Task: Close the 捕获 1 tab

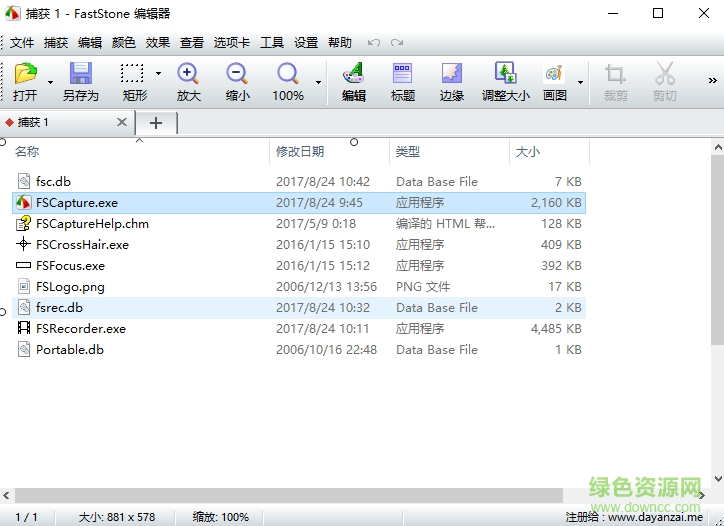Action: click(x=122, y=122)
